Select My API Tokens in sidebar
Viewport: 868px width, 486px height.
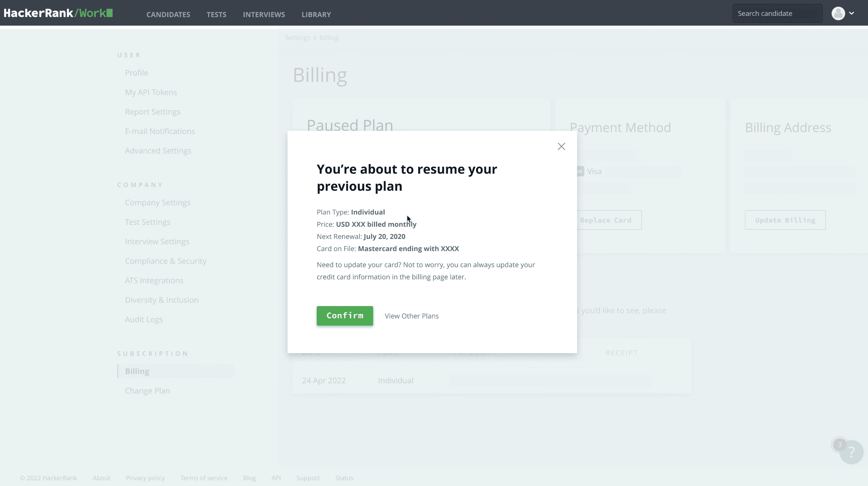click(x=151, y=92)
